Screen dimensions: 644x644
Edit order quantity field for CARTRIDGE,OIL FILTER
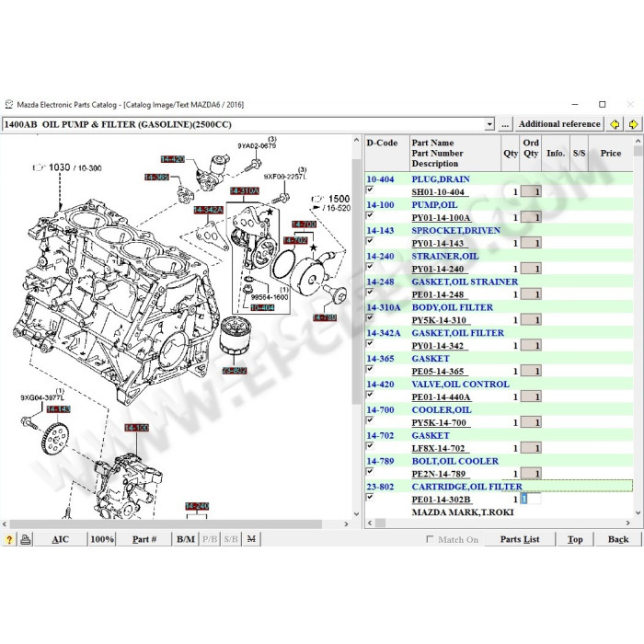(531, 499)
